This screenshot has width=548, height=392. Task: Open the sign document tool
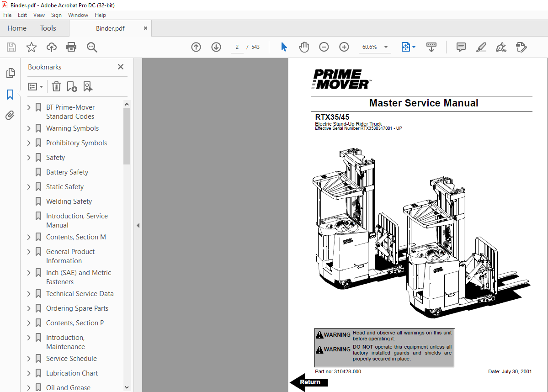501,47
